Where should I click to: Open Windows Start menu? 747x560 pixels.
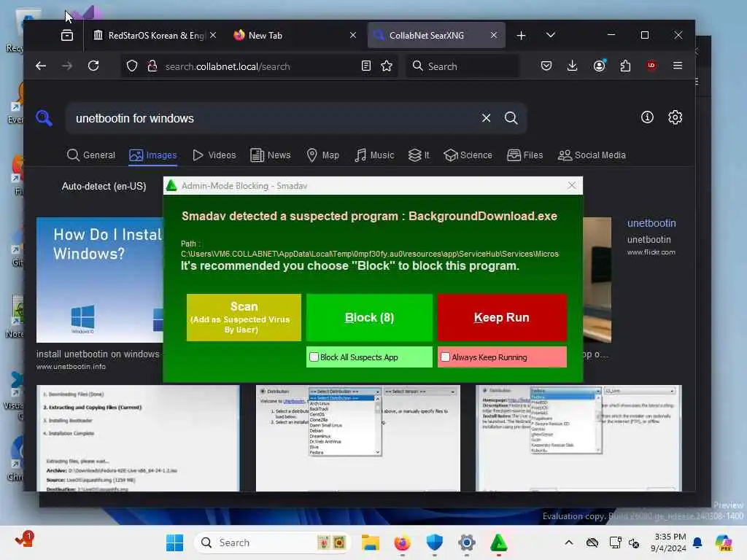[x=174, y=542]
